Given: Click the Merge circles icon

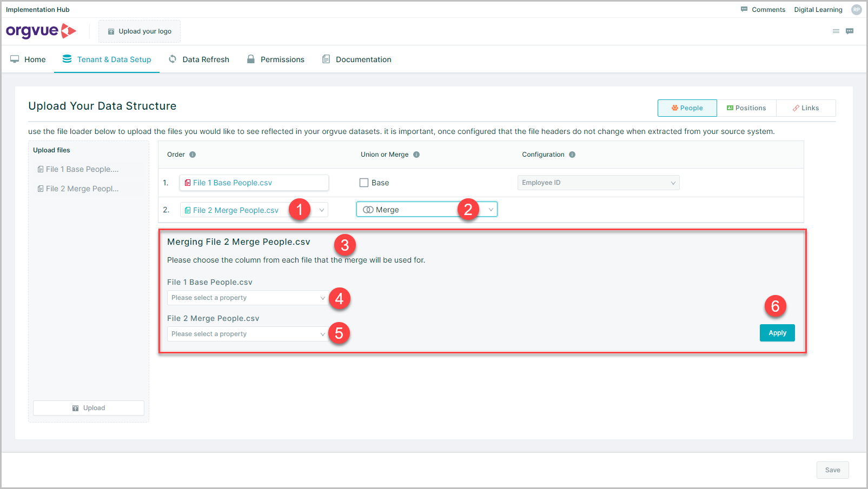Looking at the screenshot, I should [368, 210].
